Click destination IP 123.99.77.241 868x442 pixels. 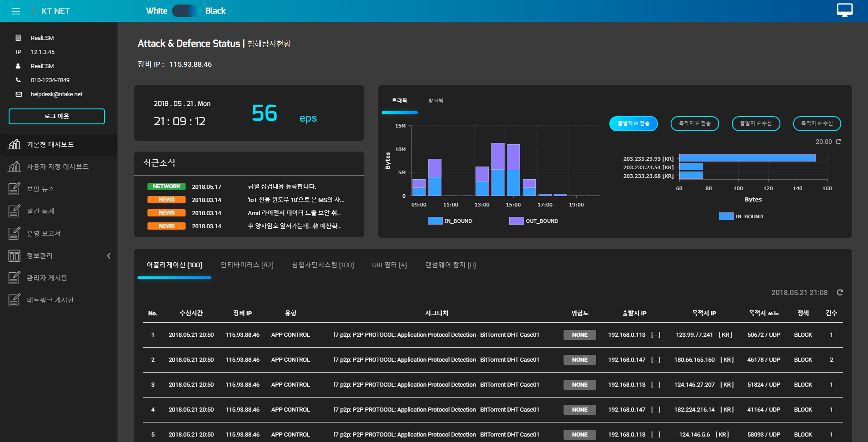click(x=694, y=335)
